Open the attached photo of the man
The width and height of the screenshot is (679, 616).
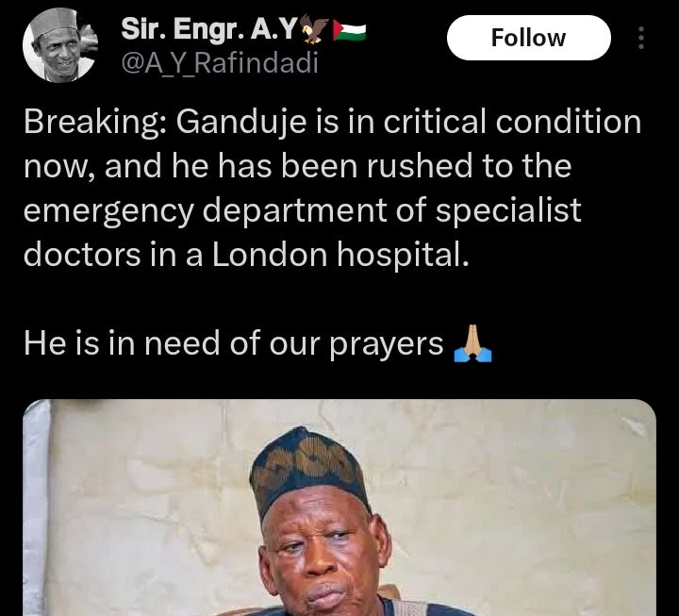[339, 508]
